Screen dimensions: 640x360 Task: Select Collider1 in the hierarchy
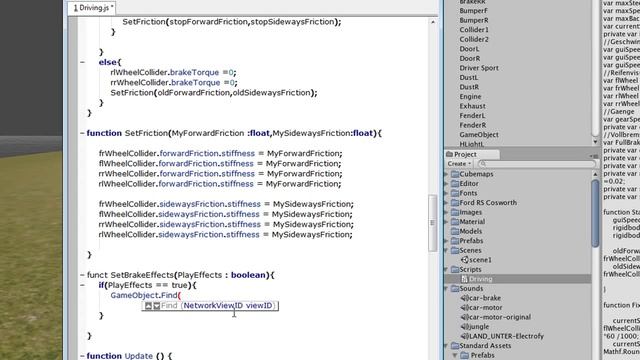tap(473, 30)
